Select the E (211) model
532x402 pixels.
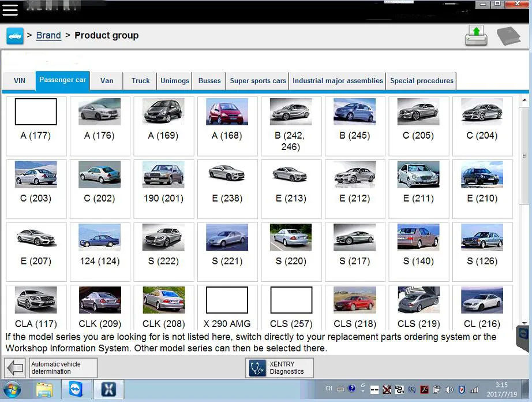419,189
